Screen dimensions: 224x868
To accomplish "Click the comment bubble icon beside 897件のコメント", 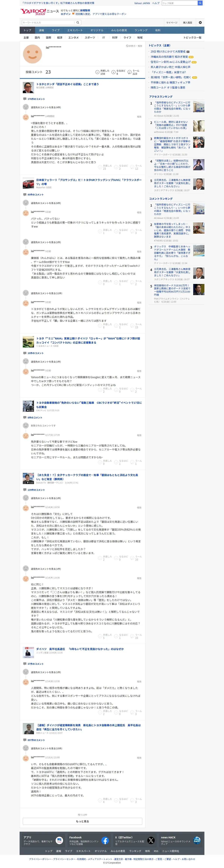I will (25, 740).
